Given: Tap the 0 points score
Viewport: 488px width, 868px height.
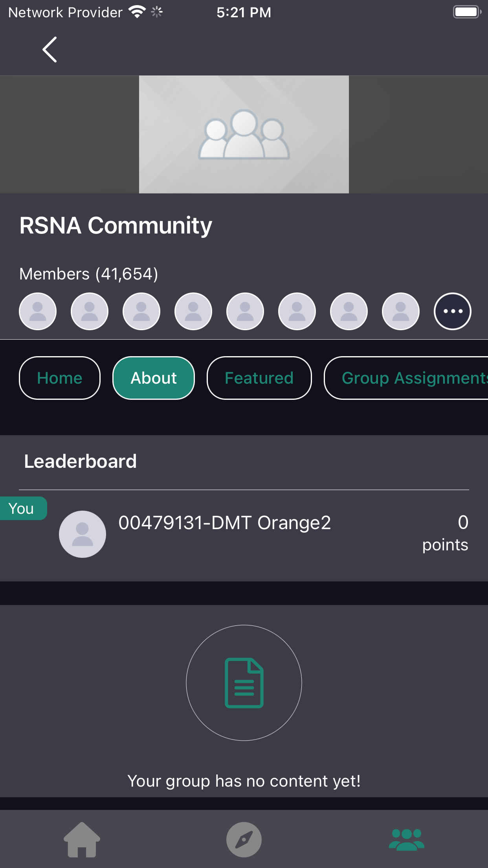Looking at the screenshot, I should [x=446, y=533].
